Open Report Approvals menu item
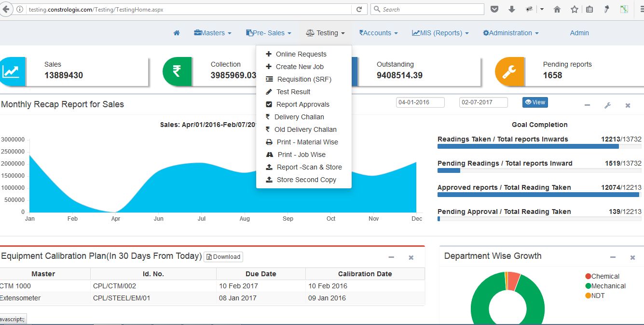Viewport: 644px width, 325px height. click(304, 104)
